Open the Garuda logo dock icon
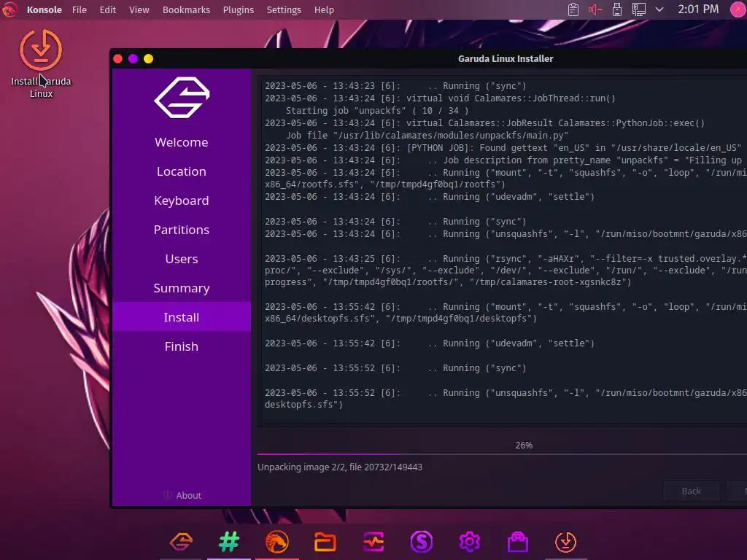 click(x=181, y=542)
